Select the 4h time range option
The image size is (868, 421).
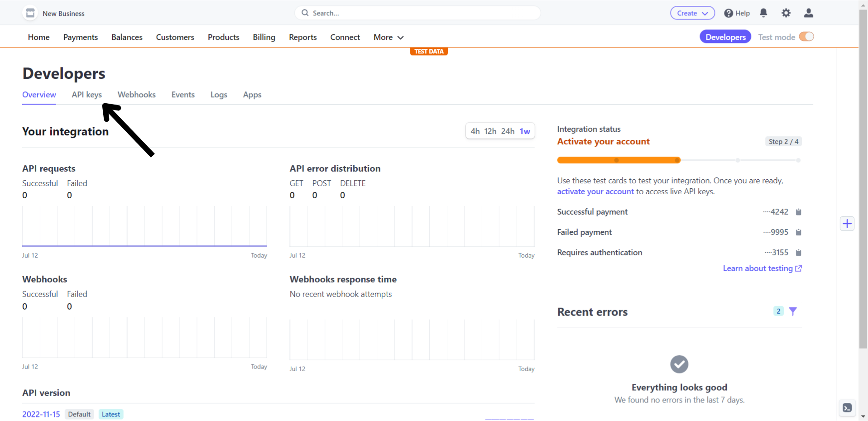tap(475, 131)
